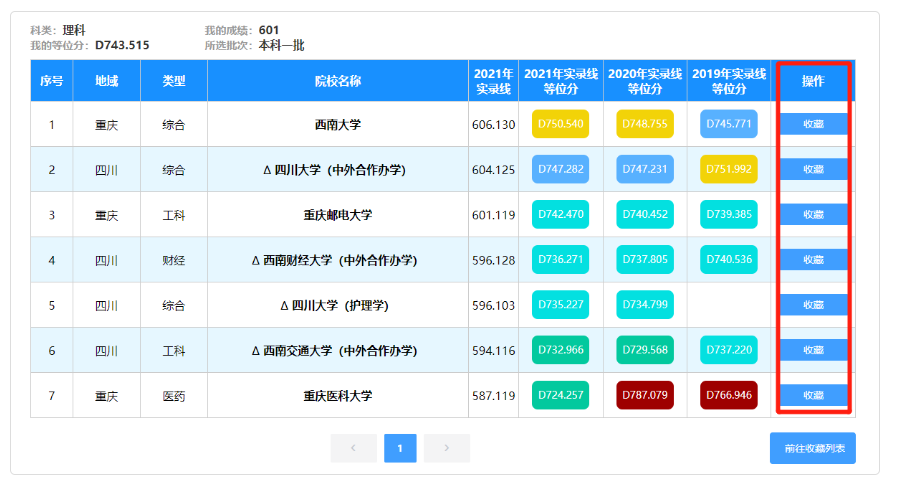Viewport: 901px width, 495px height.
Task: Click yellow D750.540 score badge
Action: [x=560, y=124]
